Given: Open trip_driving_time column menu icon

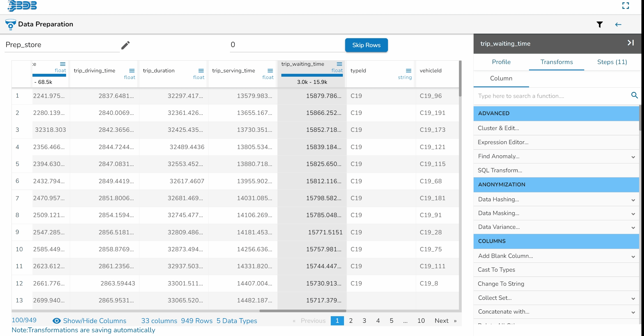Looking at the screenshot, I should tap(132, 71).
